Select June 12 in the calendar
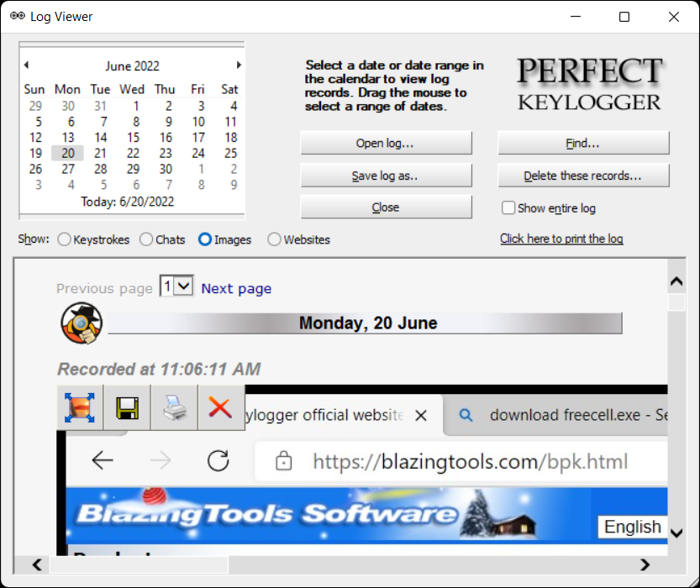 pyautogui.click(x=35, y=138)
